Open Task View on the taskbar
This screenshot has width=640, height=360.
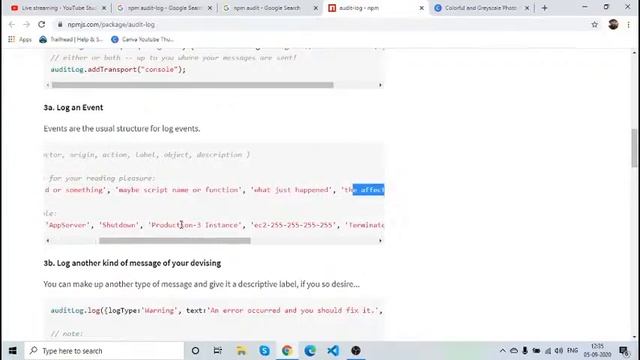[x=218, y=351]
